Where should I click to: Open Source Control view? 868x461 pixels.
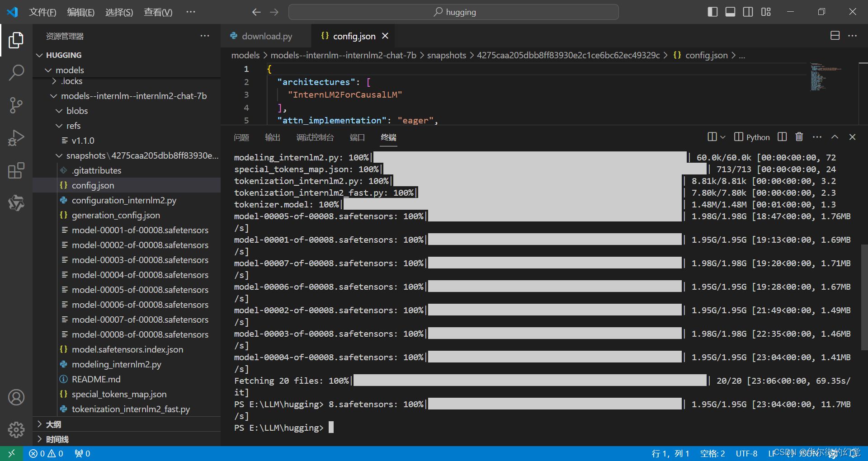click(16, 105)
